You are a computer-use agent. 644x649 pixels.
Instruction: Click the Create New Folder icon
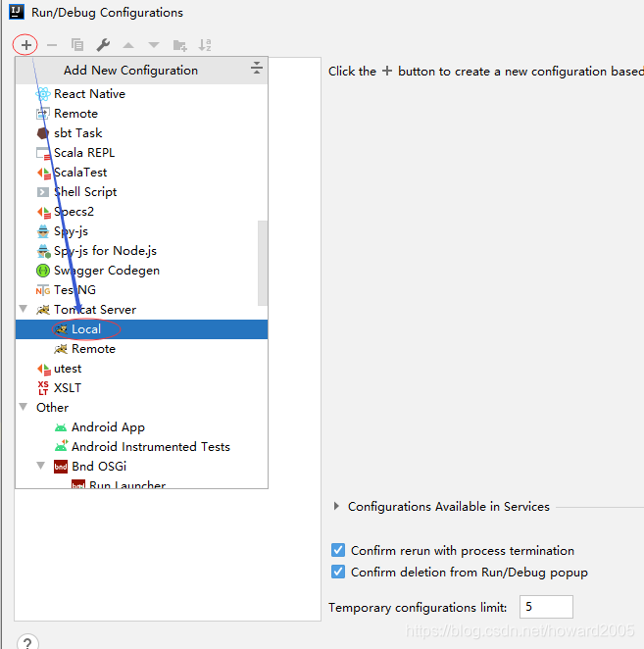(x=179, y=45)
